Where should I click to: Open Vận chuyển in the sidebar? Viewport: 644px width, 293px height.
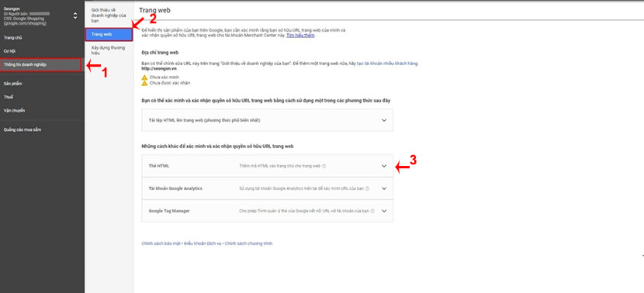[15, 111]
